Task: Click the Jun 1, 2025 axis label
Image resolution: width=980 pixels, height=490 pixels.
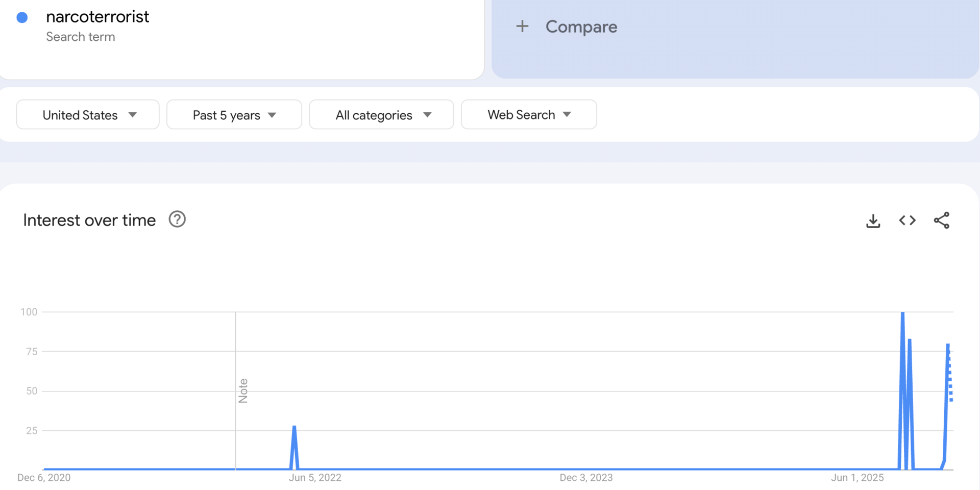Action: [x=857, y=478]
